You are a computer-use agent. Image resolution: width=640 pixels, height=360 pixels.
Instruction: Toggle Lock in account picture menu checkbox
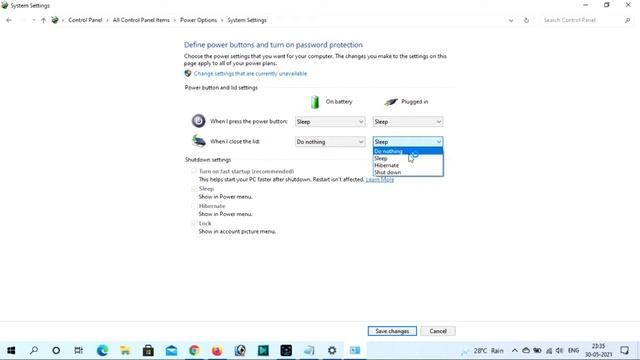point(194,223)
